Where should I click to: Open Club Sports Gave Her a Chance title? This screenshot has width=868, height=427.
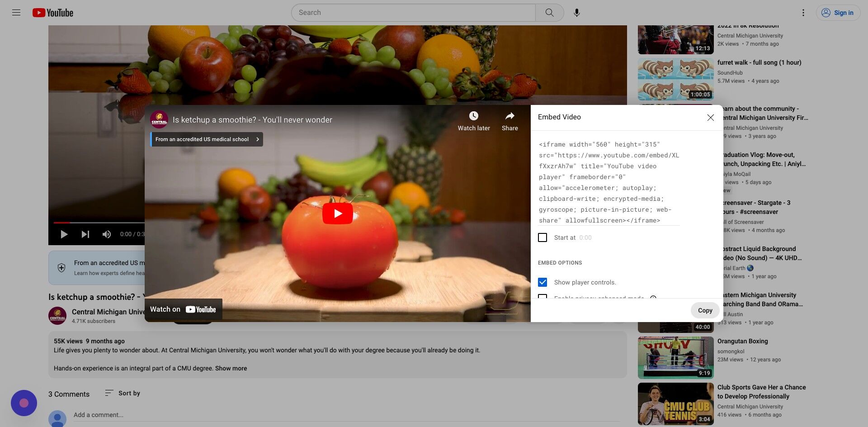point(761,392)
